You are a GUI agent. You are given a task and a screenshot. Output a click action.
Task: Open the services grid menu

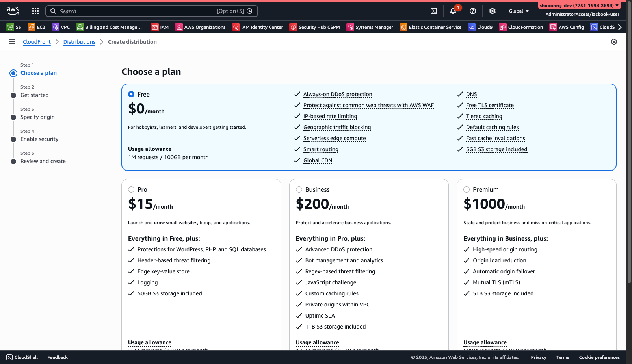click(x=35, y=11)
